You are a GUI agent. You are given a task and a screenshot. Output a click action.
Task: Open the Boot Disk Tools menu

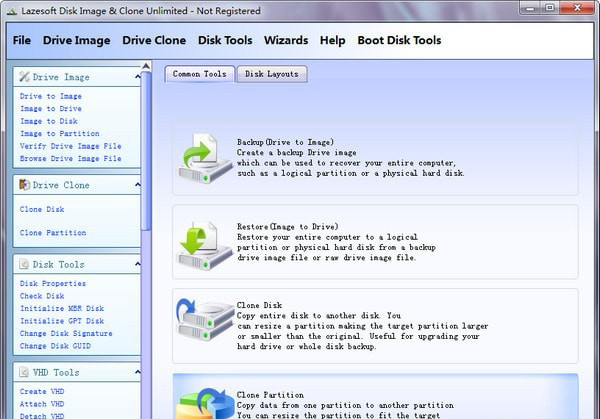(399, 40)
